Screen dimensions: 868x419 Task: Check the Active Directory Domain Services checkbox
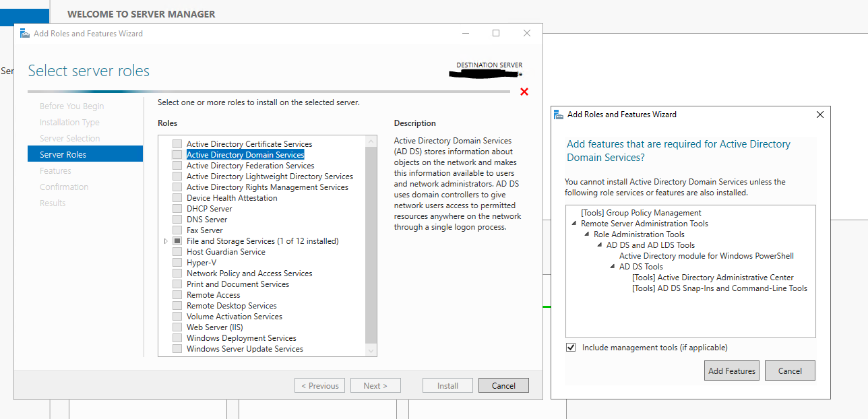tap(177, 155)
